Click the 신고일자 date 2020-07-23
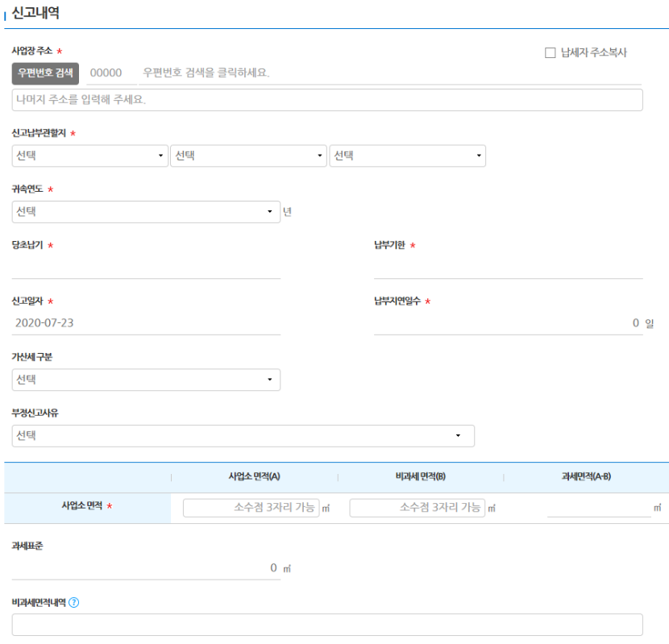Screen dimensions: 669x644 point(146,323)
